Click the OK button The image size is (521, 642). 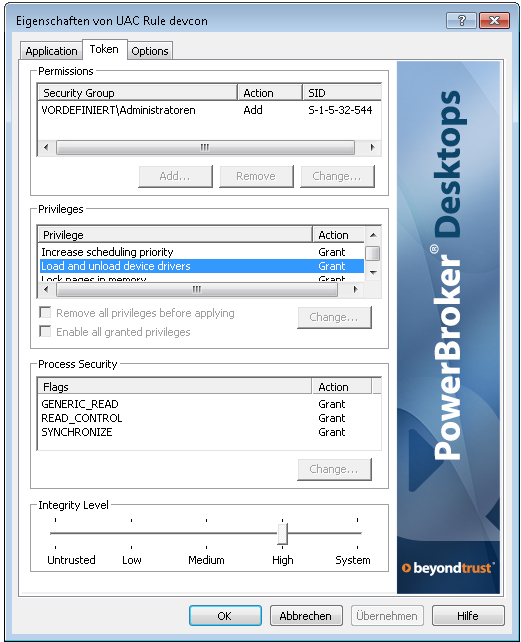(225, 616)
